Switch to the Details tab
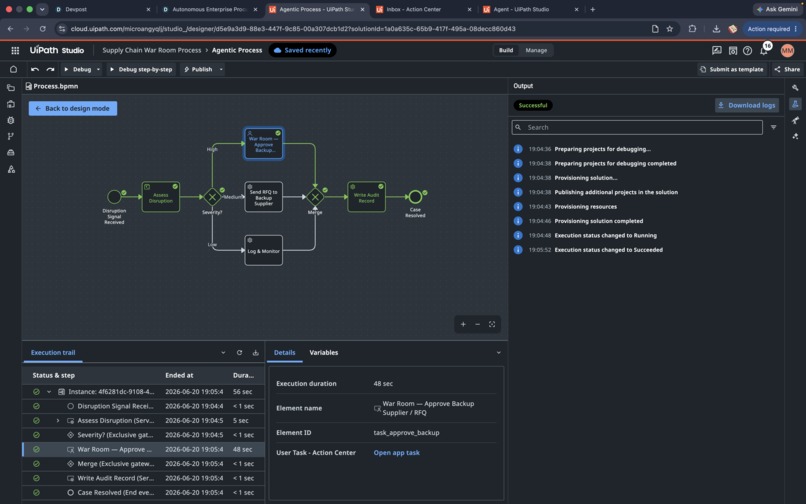Image resolution: width=806 pixels, height=504 pixels. point(285,353)
